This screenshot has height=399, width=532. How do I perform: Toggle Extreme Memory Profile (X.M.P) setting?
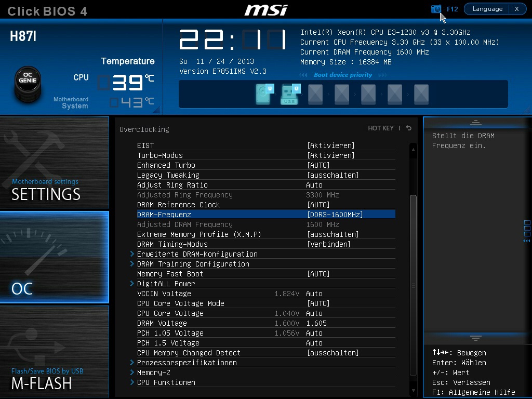[266, 234]
